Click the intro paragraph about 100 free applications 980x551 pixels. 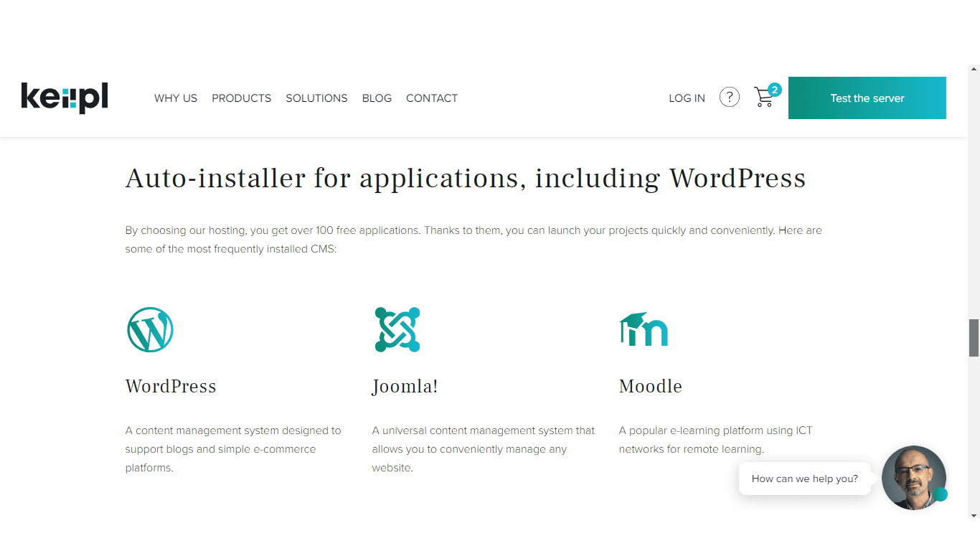point(473,240)
